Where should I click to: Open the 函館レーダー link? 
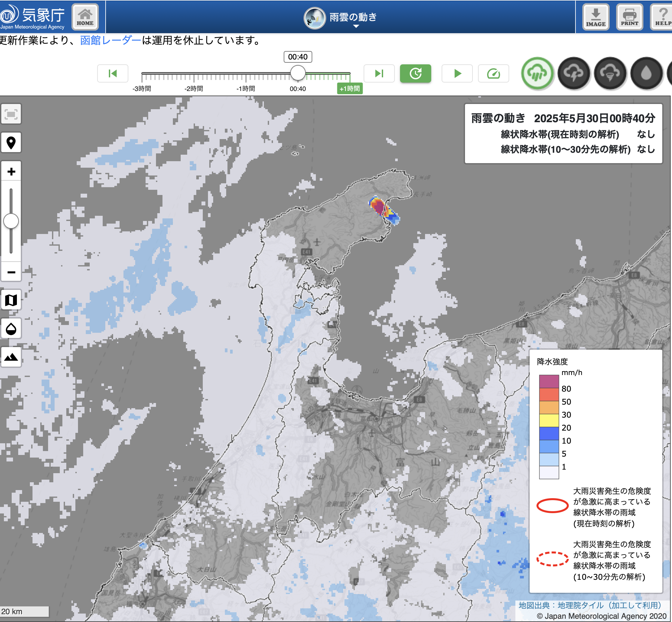110,40
